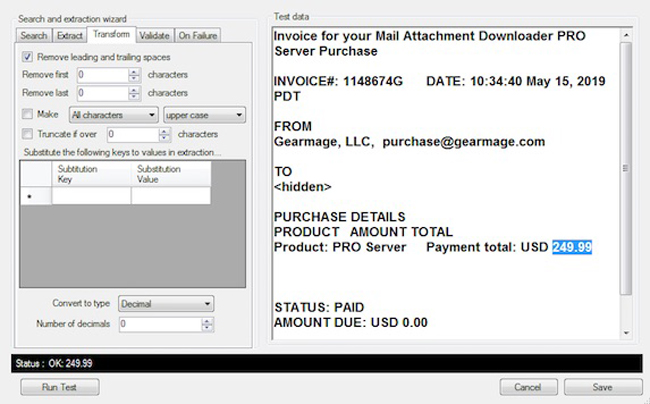Switch to the Search tab
The image size is (650, 404).
[x=33, y=36]
